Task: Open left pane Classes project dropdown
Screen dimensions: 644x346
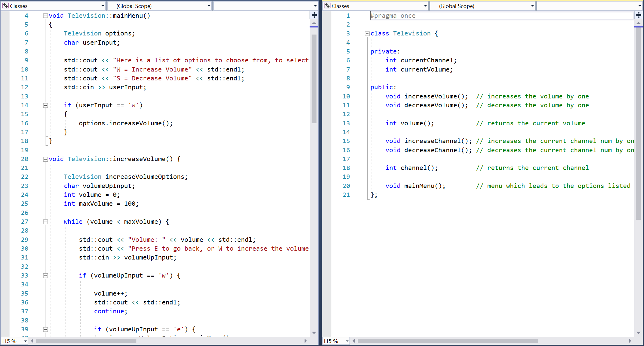Action: pos(103,6)
